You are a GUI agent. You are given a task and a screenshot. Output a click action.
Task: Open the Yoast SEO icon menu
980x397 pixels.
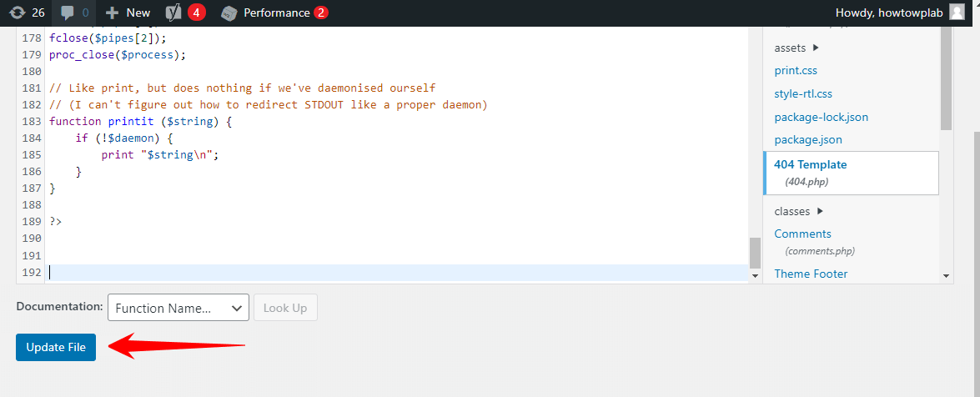click(173, 13)
